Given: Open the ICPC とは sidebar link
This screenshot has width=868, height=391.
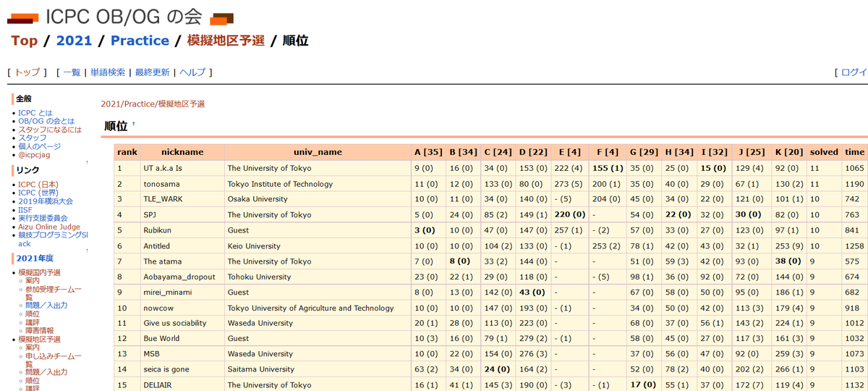Looking at the screenshot, I should click(35, 113).
